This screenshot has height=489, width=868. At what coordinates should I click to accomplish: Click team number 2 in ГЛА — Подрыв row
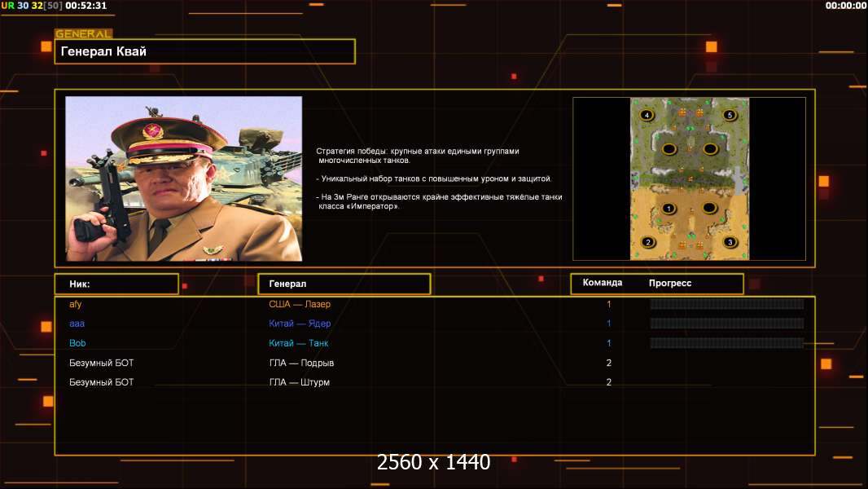[x=609, y=363]
